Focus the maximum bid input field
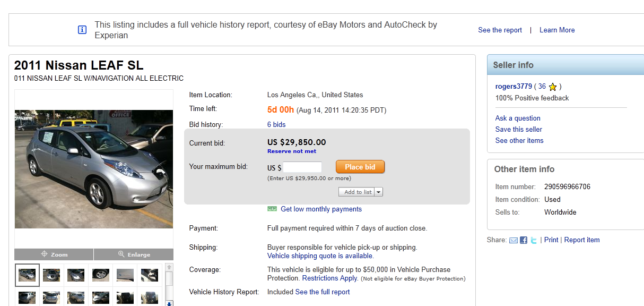This screenshot has height=306, width=644. pos(302,167)
